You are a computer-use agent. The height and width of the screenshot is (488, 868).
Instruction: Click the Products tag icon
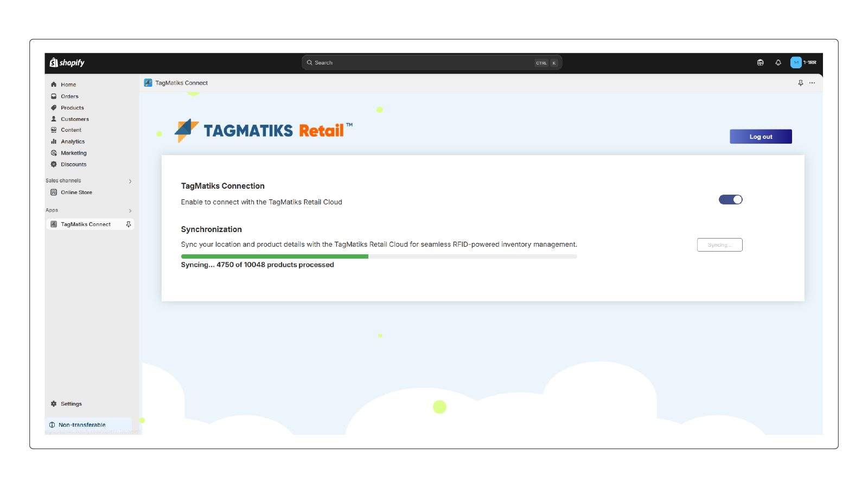54,108
